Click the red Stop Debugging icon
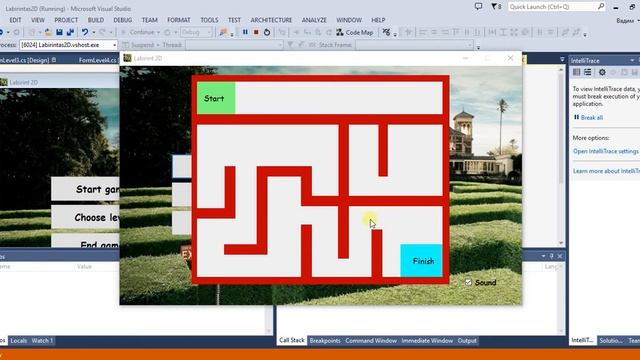This screenshot has height=360, width=640. [256, 32]
